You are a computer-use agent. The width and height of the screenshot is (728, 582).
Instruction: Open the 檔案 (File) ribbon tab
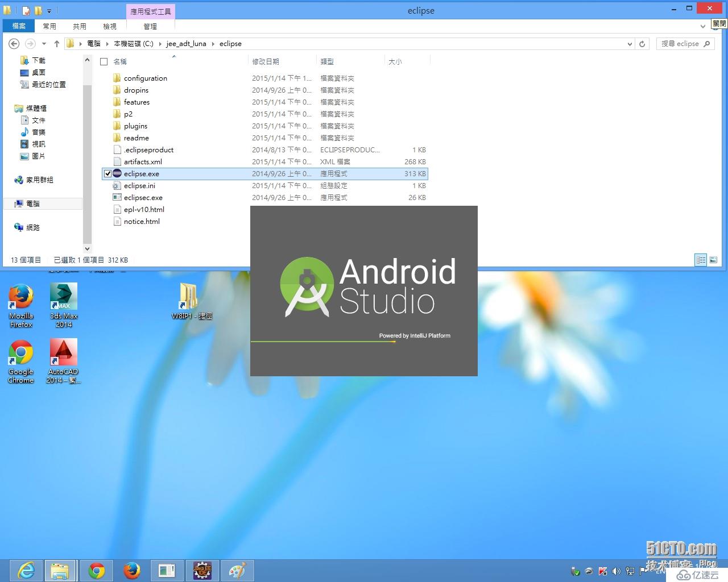tap(19, 26)
